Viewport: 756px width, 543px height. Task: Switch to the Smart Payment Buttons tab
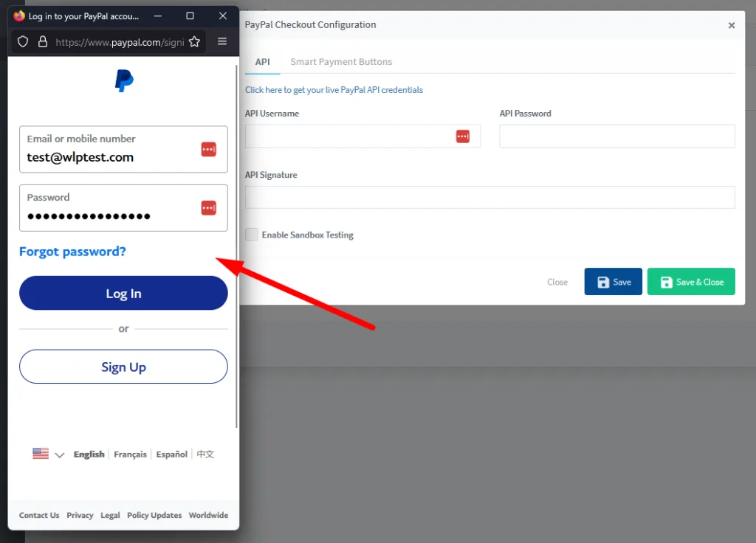[341, 62]
